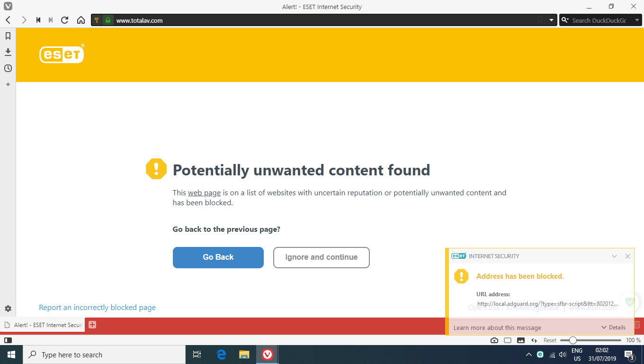Image resolution: width=644 pixels, height=364 pixels.
Task: Open the Downloads side panel
Action: click(x=8, y=52)
